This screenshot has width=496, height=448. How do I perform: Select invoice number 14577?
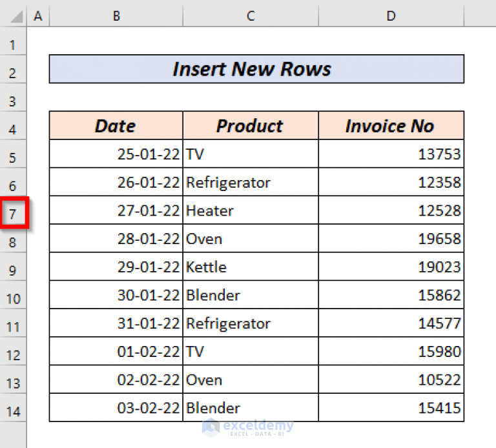point(391,323)
